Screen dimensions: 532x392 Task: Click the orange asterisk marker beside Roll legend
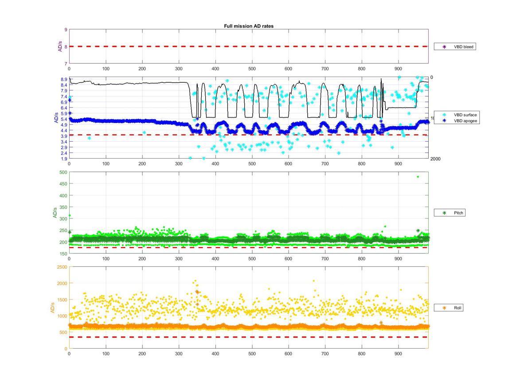coord(444,307)
